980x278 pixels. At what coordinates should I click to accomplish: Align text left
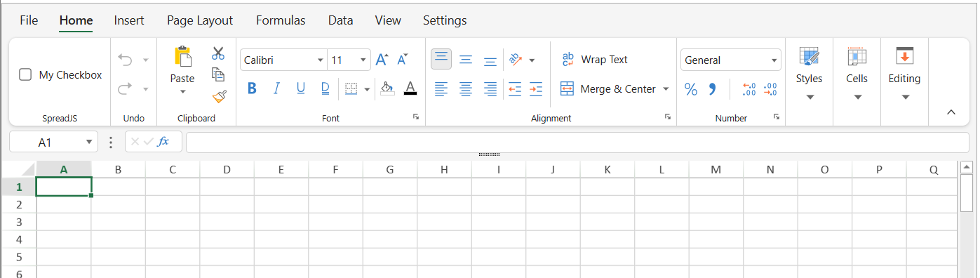(441, 89)
